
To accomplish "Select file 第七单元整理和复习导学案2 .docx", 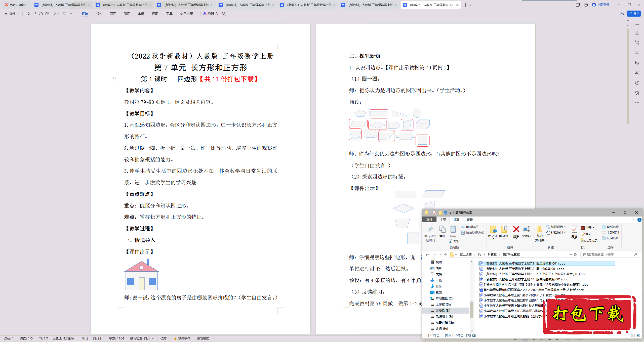I will (x=532, y=290).
